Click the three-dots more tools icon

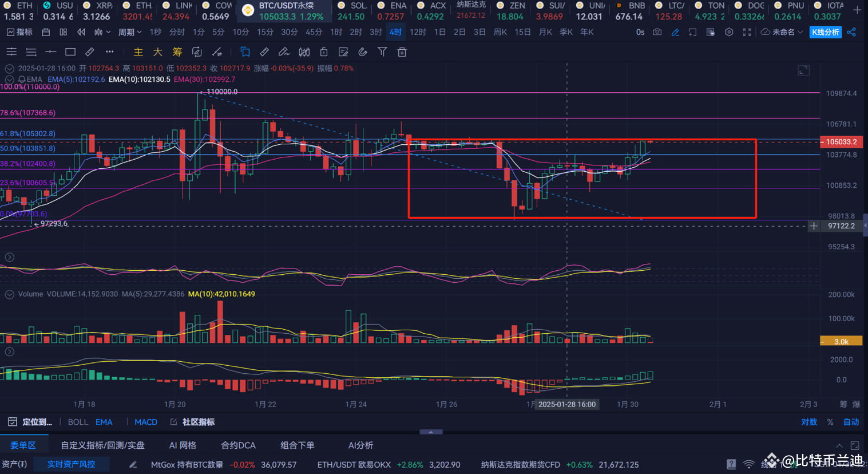109,52
